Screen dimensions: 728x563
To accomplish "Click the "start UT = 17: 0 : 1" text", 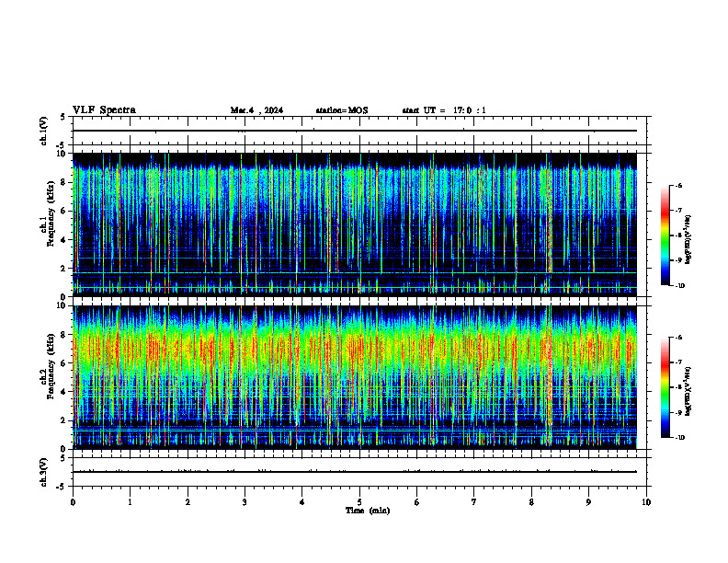I will [444, 110].
